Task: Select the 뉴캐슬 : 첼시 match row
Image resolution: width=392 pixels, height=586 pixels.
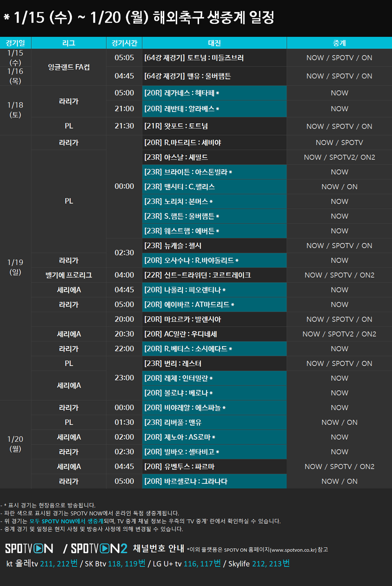Action: point(214,246)
